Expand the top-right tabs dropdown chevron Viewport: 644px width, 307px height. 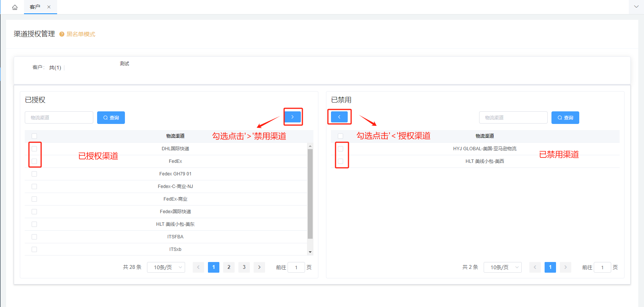tap(636, 7)
